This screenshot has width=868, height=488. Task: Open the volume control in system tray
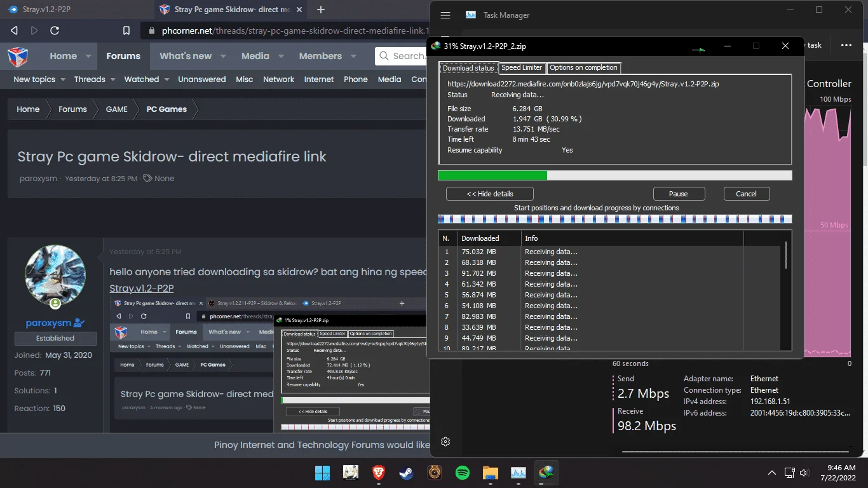[804, 473]
